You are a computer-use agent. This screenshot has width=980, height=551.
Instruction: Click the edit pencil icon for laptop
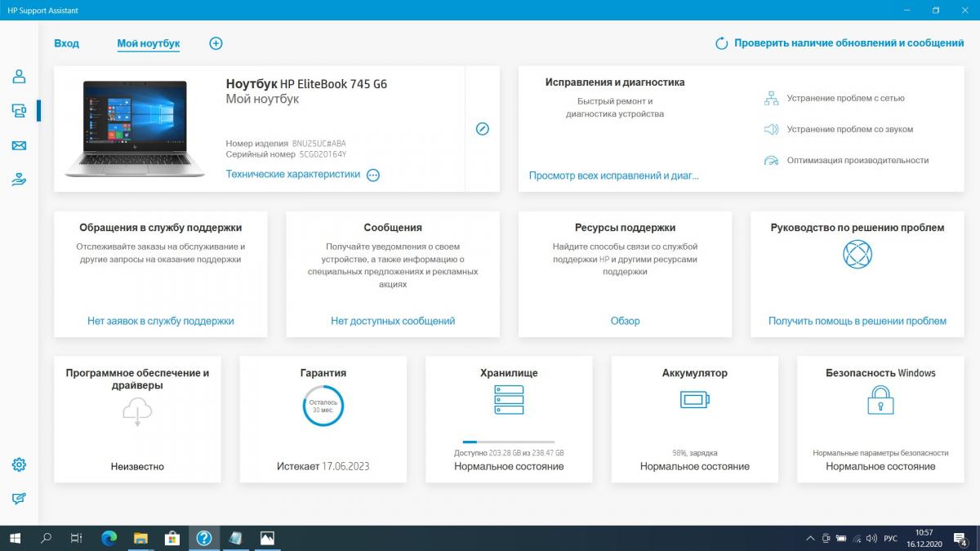pyautogui.click(x=482, y=129)
